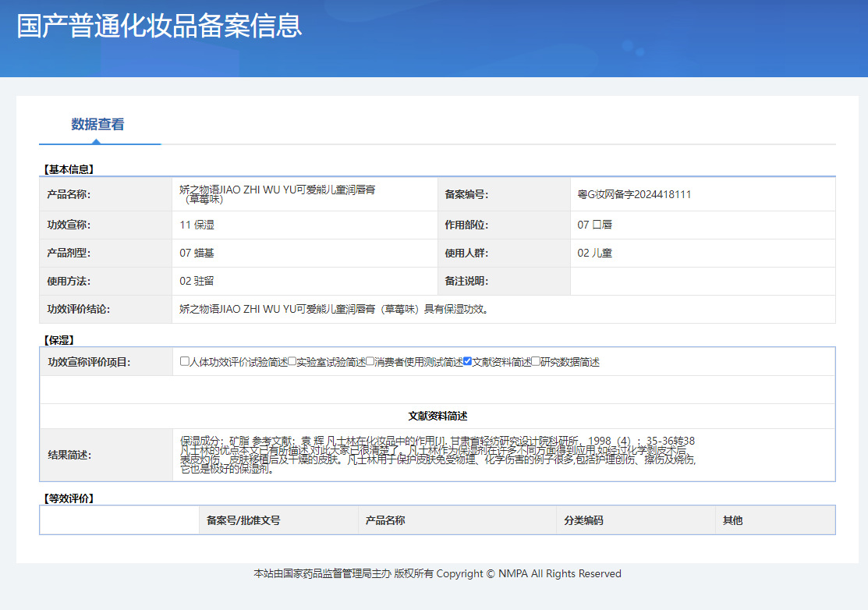Click the 国产普通化妆品备案信息 page title

[x=159, y=25]
